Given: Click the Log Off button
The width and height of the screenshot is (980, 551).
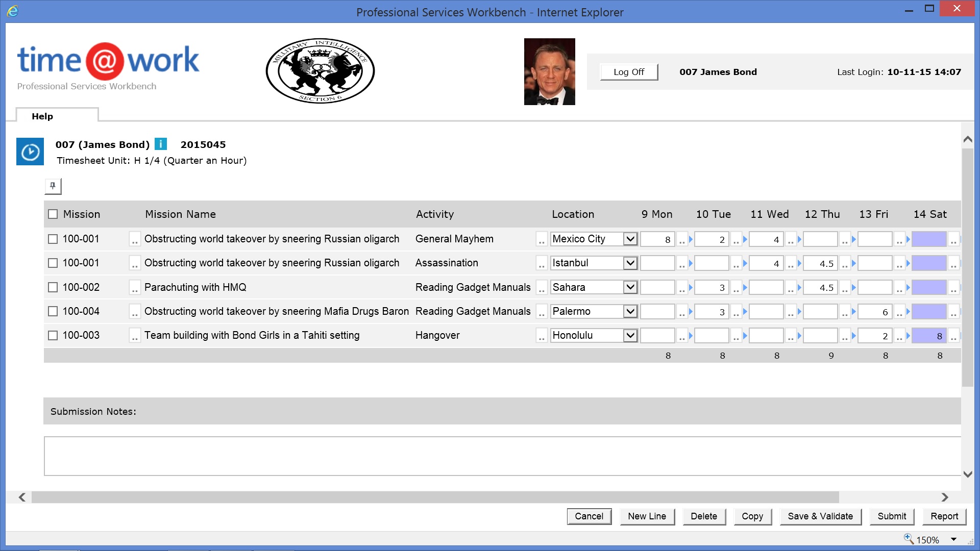Looking at the screenshot, I should pyautogui.click(x=628, y=72).
